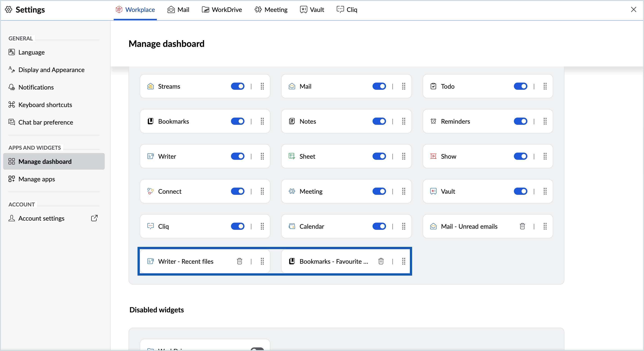Open Display and Appearance settings
644x351 pixels.
(54, 70)
